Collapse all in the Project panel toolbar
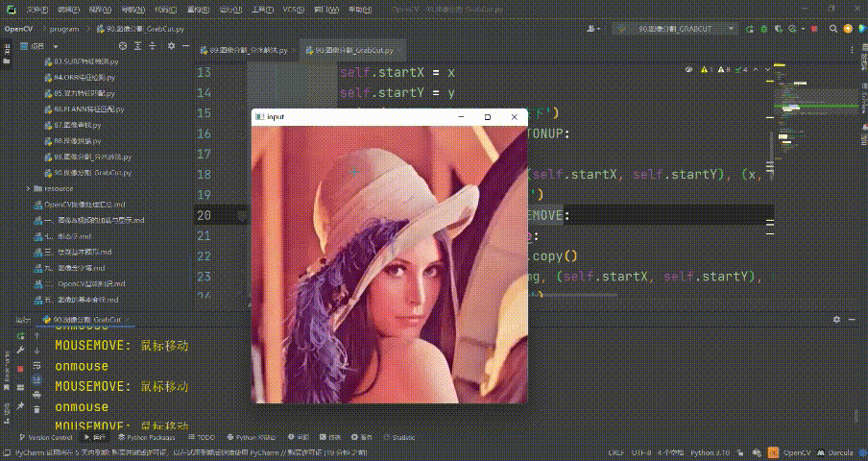 [153, 46]
